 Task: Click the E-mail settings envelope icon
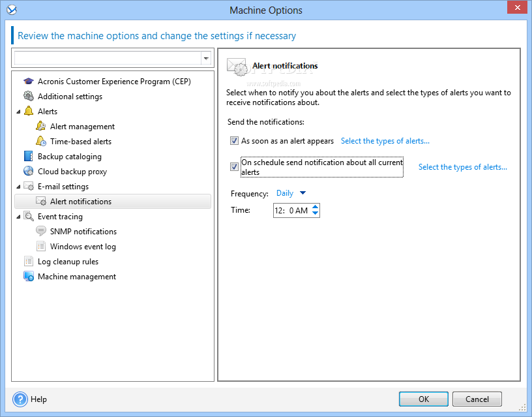tap(29, 186)
